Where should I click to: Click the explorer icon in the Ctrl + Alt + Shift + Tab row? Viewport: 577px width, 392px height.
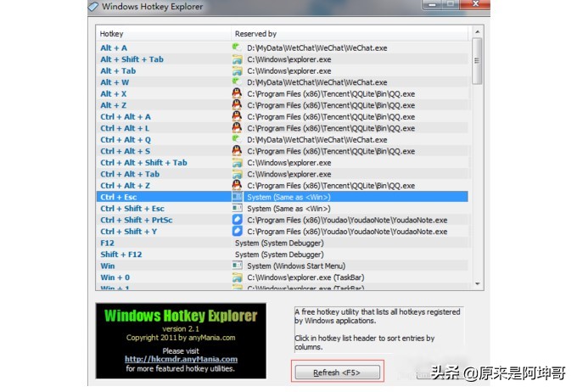click(x=237, y=162)
